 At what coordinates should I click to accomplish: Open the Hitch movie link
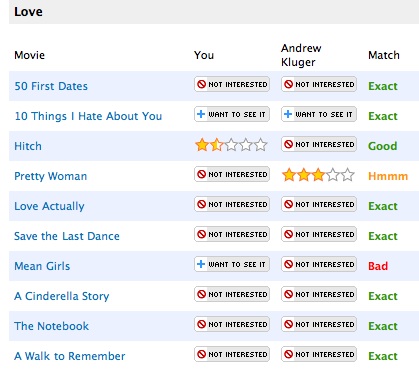28,146
